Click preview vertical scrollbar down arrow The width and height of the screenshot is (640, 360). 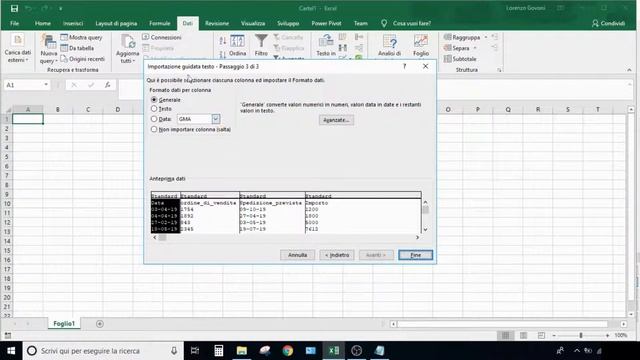pos(425,229)
